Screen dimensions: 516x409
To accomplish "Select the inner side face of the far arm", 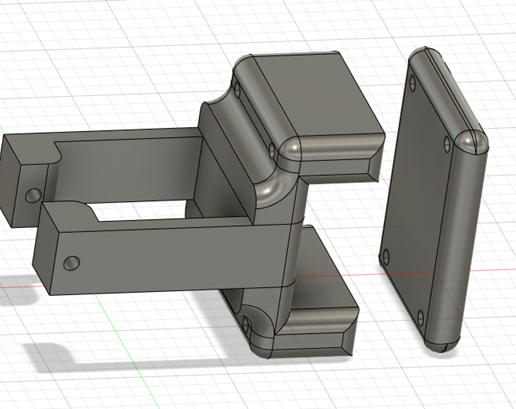I will coord(128,170).
